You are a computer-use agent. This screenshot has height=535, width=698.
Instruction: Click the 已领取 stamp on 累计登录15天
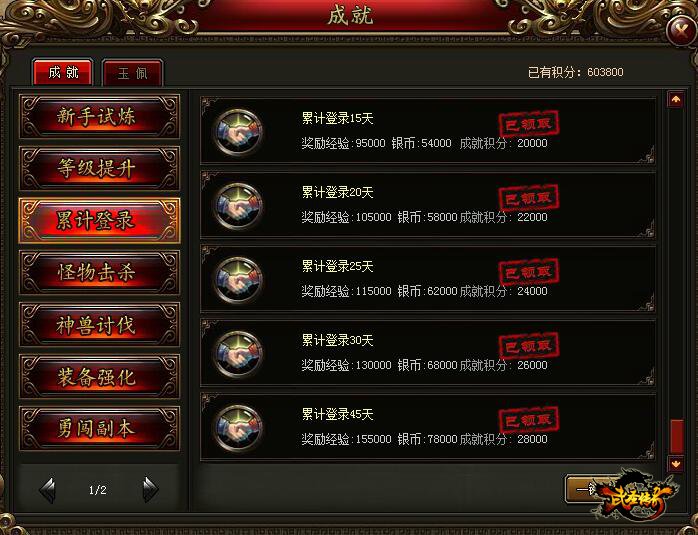(x=529, y=124)
